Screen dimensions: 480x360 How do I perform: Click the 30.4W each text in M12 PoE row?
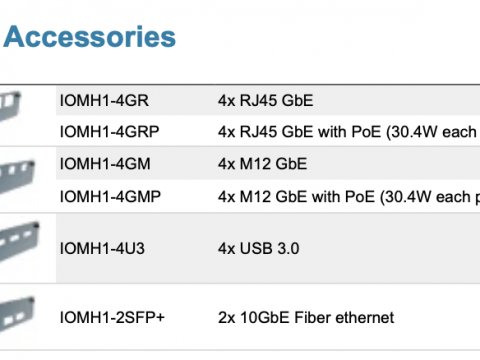pyautogui.click(x=428, y=197)
